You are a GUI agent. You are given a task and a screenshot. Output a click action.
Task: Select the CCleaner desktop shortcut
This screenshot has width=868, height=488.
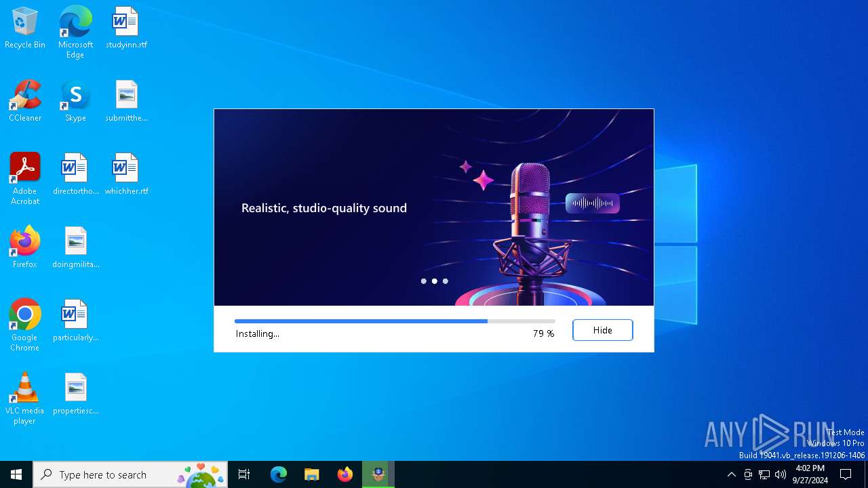25,102
